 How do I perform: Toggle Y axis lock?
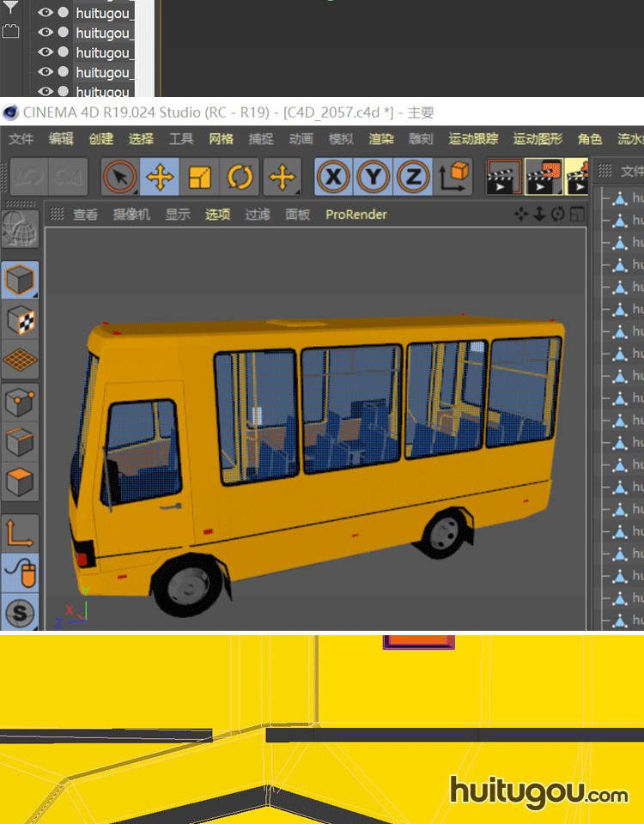click(373, 178)
